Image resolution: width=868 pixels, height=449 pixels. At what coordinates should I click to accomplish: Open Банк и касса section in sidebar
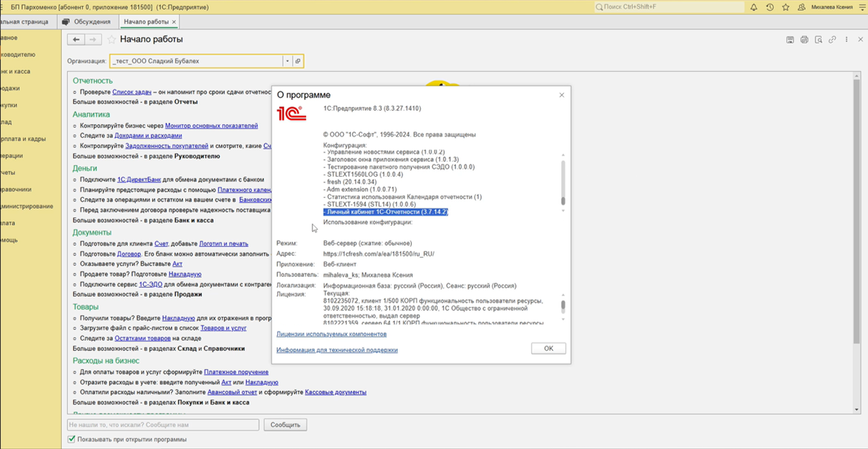tap(15, 71)
